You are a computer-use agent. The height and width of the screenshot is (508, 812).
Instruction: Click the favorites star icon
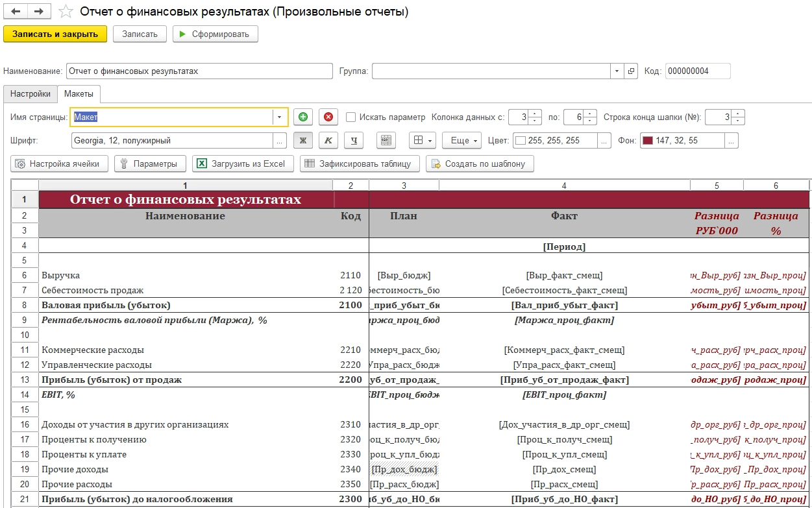[65, 12]
